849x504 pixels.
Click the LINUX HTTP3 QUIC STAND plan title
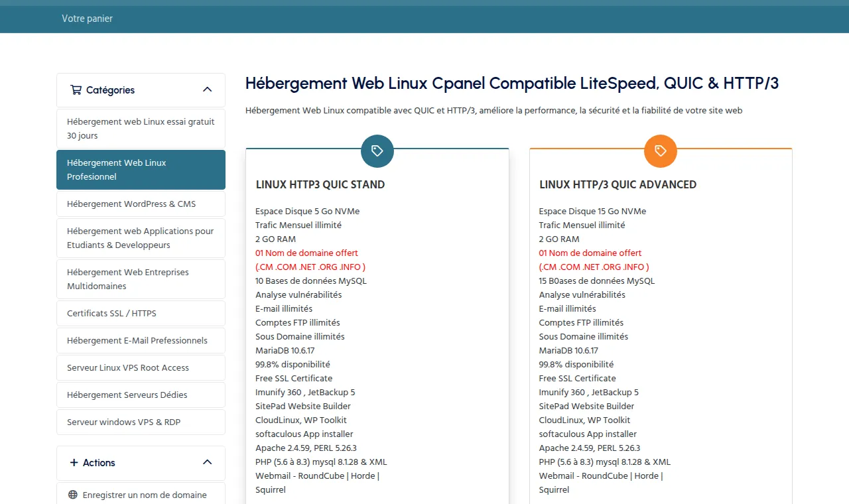[320, 184]
